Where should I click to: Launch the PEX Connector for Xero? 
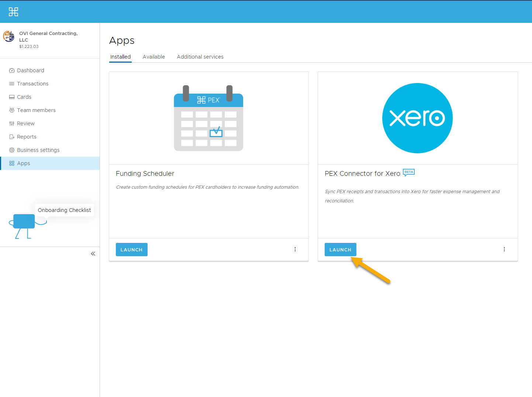(340, 250)
